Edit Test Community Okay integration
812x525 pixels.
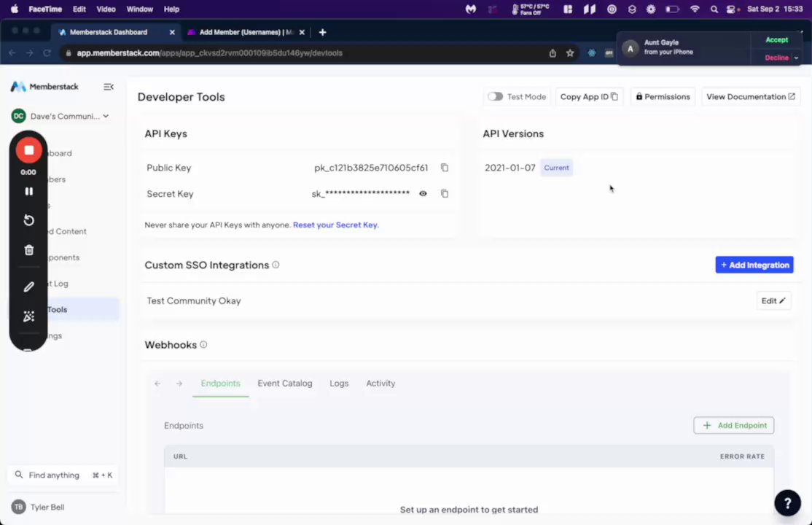pos(773,300)
